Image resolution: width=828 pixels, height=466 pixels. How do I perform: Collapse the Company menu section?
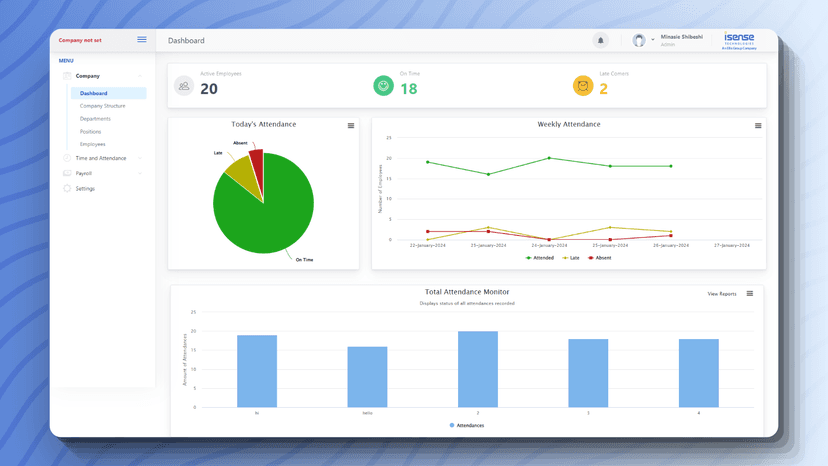140,76
